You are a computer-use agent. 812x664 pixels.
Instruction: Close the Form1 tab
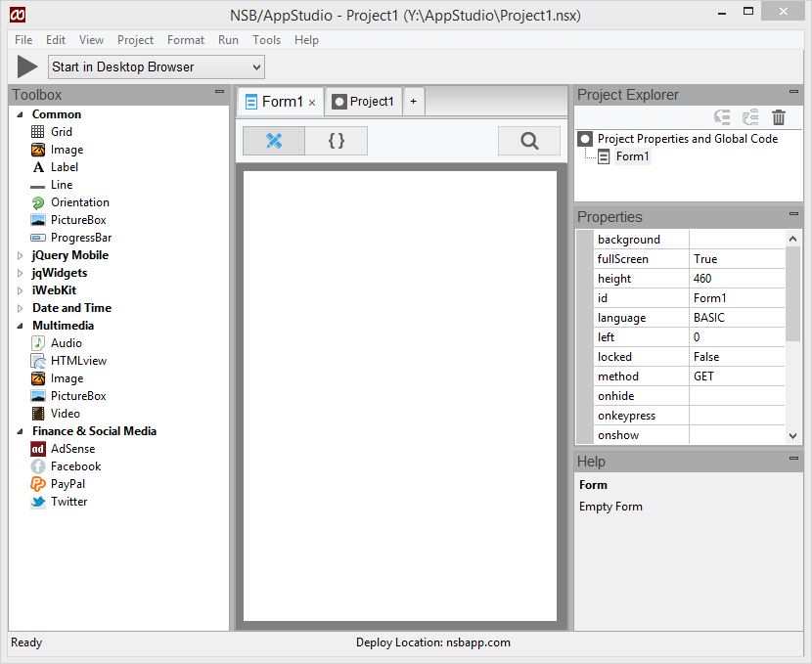[312, 103]
